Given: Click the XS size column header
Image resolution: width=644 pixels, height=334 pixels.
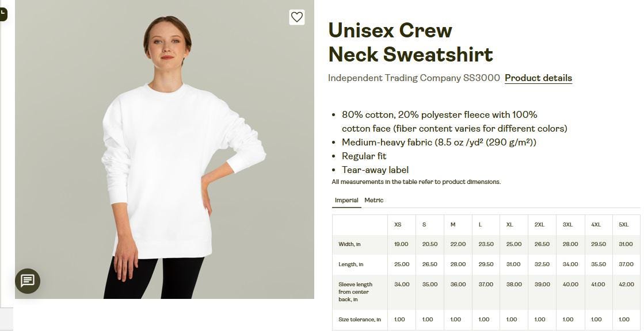Looking at the screenshot, I should pyautogui.click(x=398, y=224).
